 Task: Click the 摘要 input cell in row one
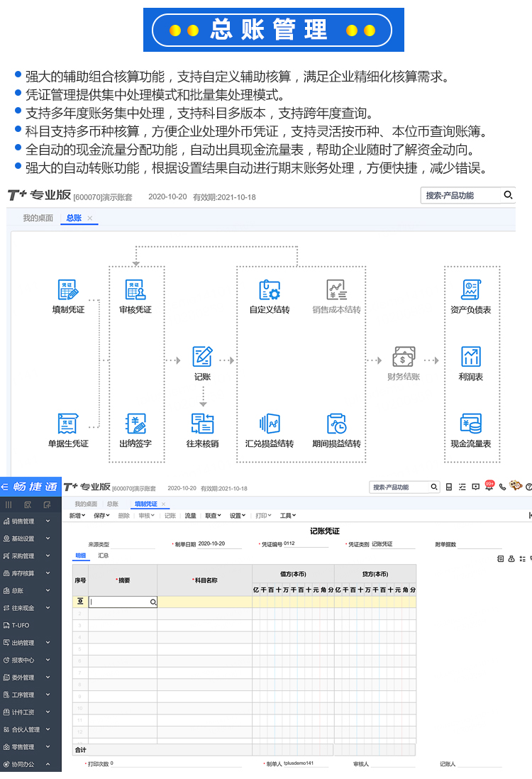[x=123, y=602]
